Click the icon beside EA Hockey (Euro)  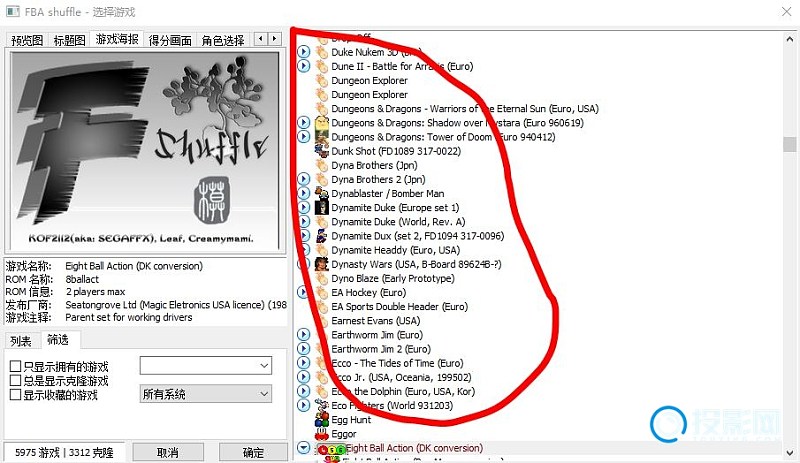[321, 293]
